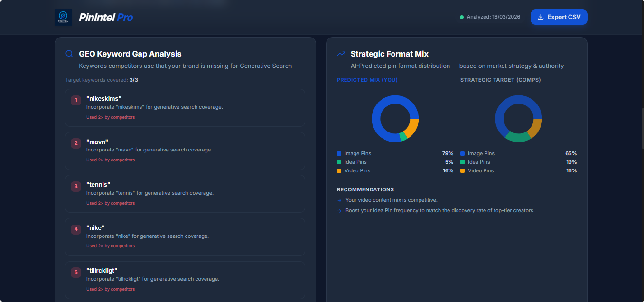Click the 79% Image Pins value
The height and width of the screenshot is (302, 644).
448,154
